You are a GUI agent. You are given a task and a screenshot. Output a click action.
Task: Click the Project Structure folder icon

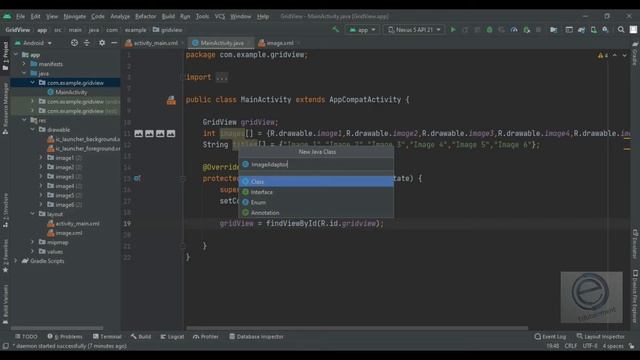553,30
